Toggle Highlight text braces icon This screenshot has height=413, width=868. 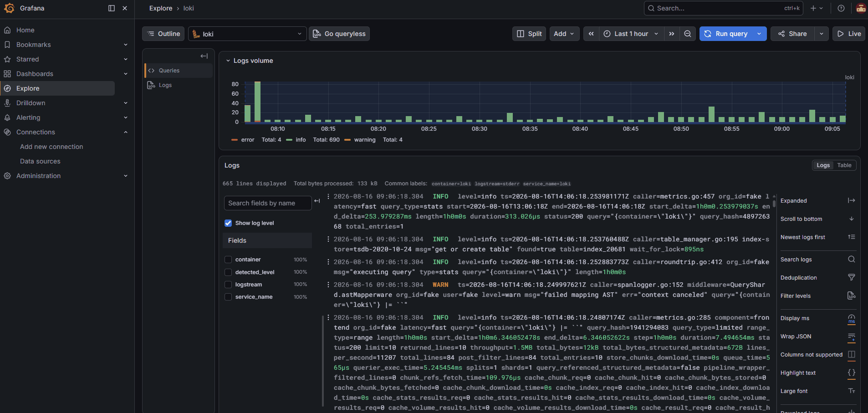(x=851, y=372)
